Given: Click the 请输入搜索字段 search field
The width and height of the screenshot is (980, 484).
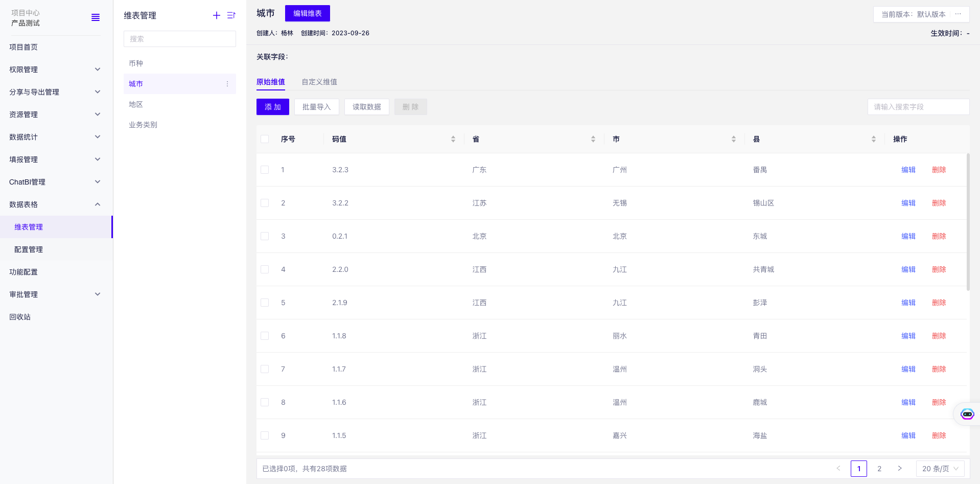Looking at the screenshot, I should click(918, 107).
